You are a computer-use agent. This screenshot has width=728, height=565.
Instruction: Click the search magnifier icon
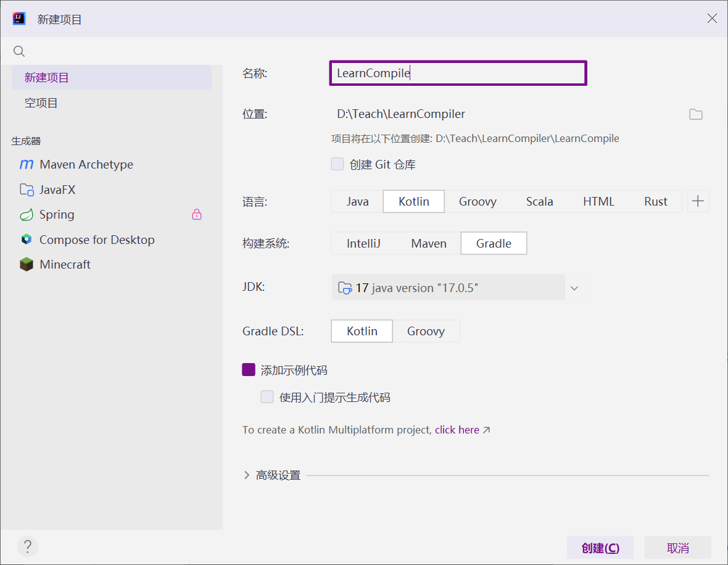pos(19,51)
